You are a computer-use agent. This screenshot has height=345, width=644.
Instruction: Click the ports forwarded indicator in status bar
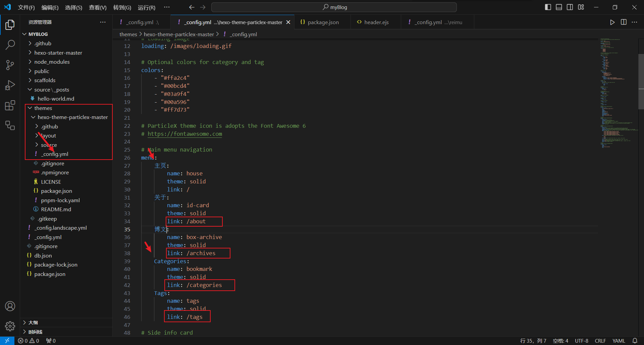coord(51,341)
